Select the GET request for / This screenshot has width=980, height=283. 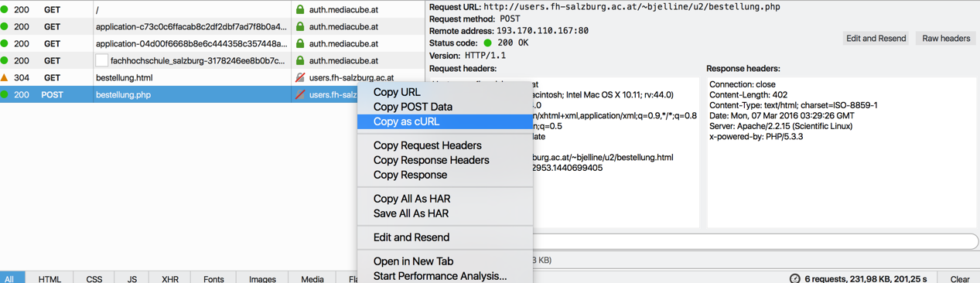pyautogui.click(x=212, y=9)
